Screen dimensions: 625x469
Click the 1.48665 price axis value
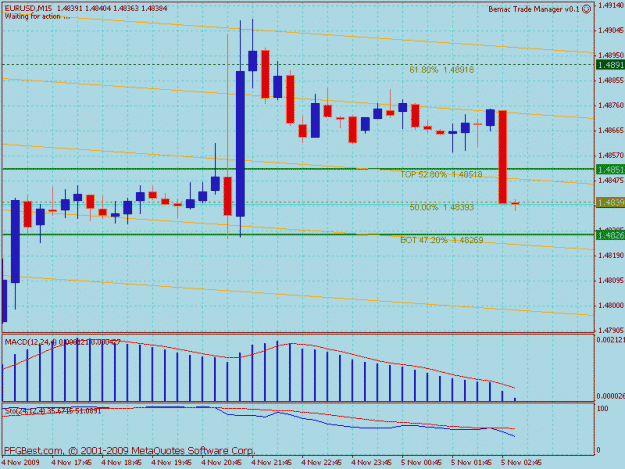611,131
